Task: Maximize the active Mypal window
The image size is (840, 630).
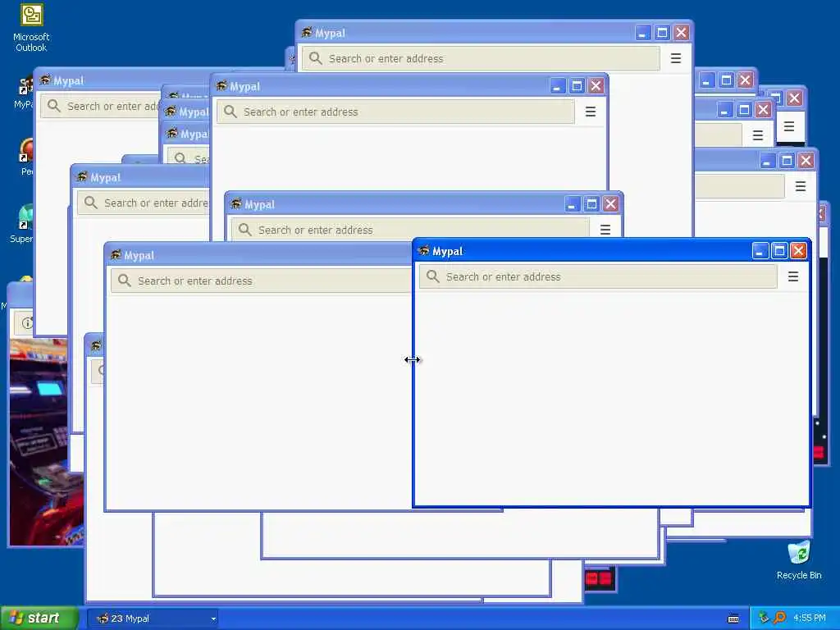Action: [779, 251]
